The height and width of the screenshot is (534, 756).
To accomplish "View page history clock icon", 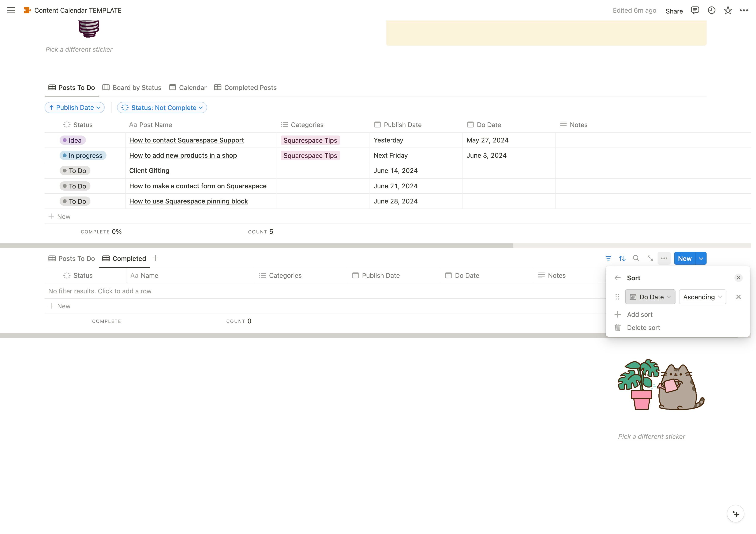I will click(x=711, y=10).
